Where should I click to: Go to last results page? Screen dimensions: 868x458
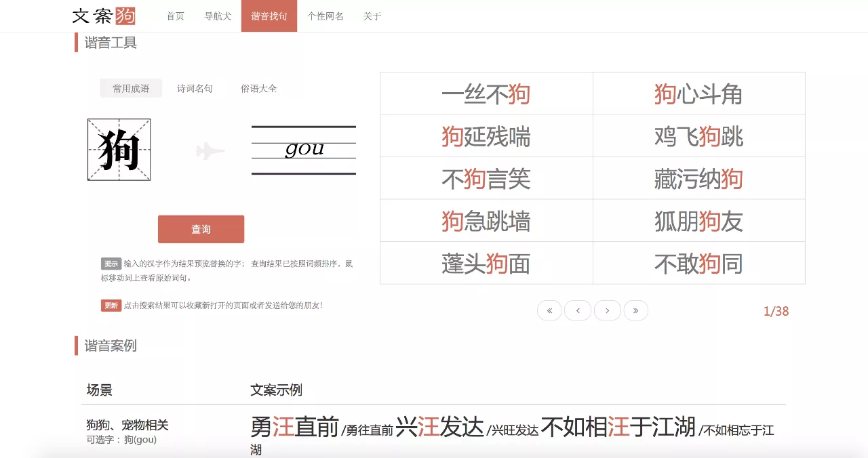tap(635, 310)
